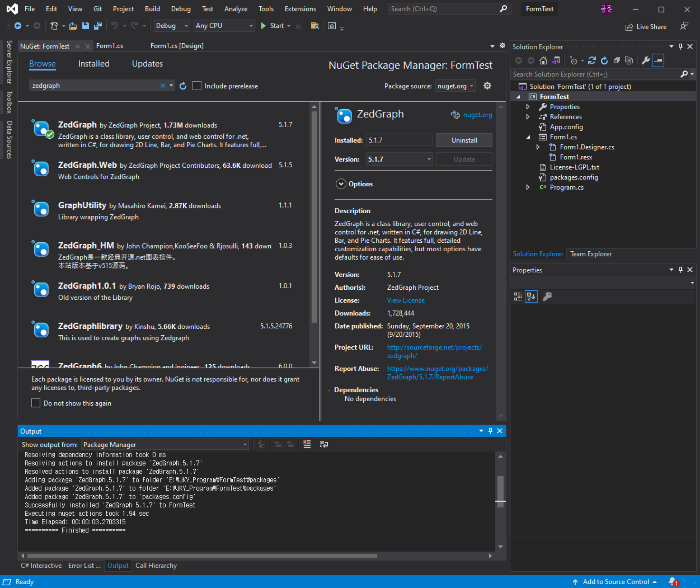Click the View License link
The image size is (700, 588).
coord(406,300)
